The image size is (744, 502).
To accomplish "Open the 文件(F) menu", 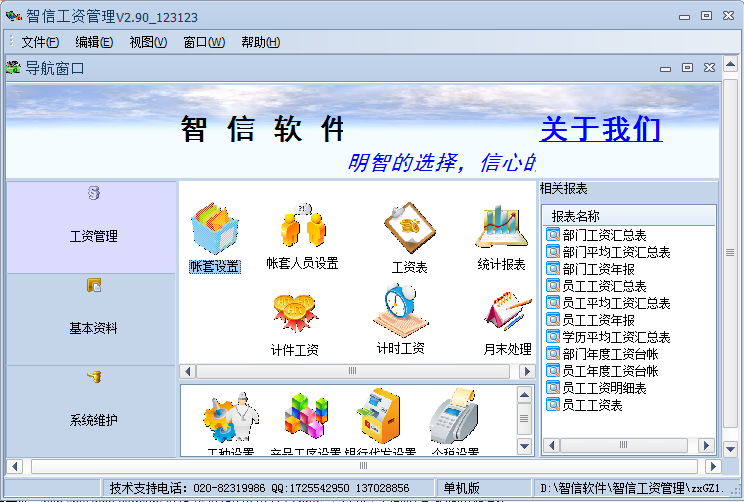I will (x=40, y=42).
